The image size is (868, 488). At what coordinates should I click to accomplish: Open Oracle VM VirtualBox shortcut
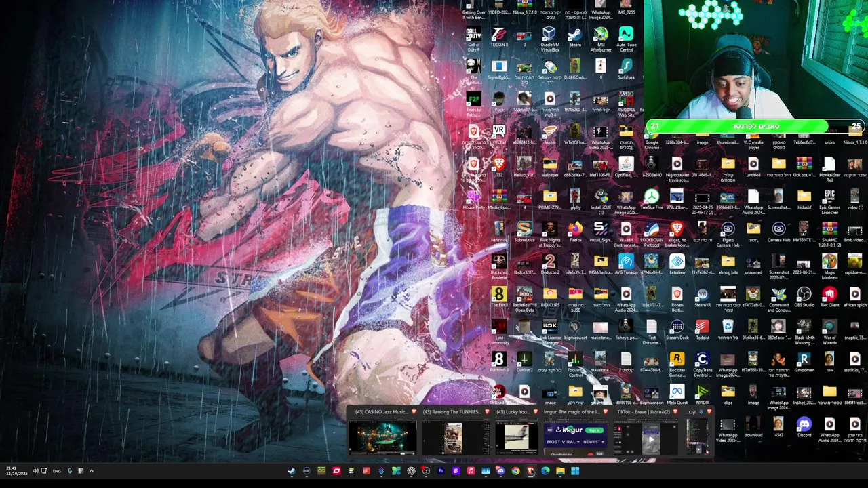pos(549,38)
